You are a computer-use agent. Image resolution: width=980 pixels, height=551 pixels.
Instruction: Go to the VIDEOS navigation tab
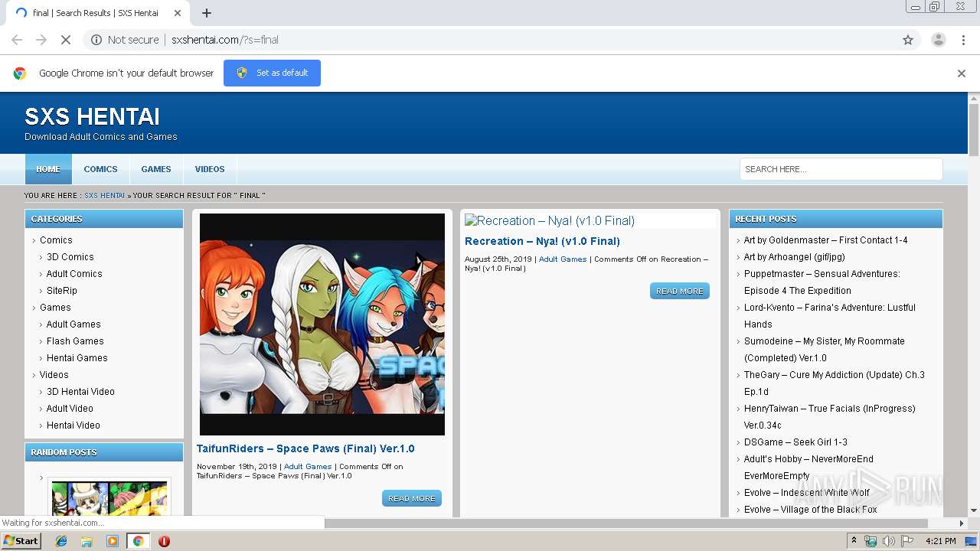pyautogui.click(x=210, y=169)
